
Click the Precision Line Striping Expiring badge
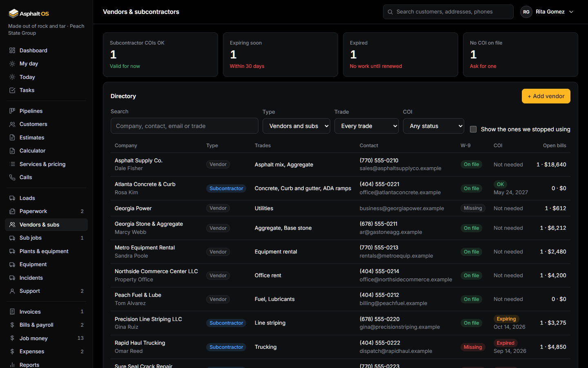(506, 319)
